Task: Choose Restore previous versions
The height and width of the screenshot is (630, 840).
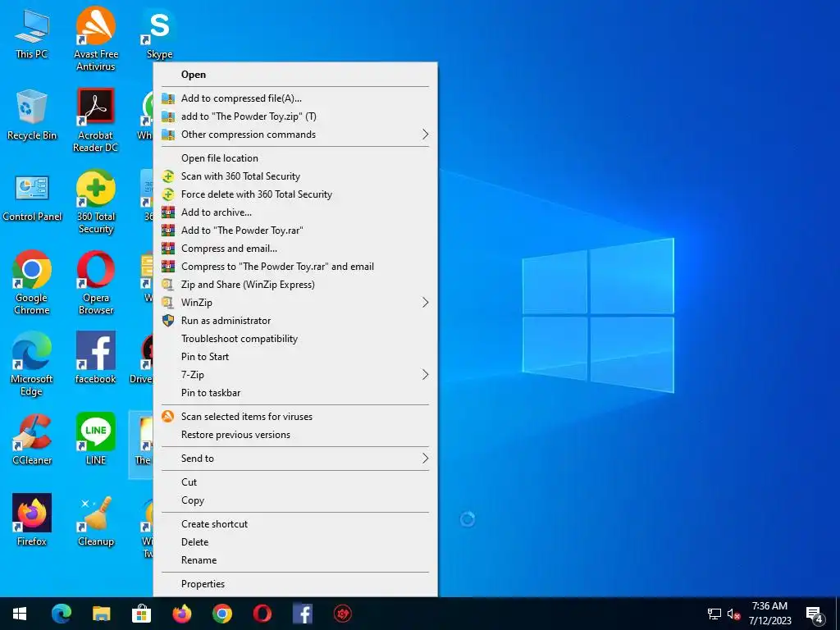Action: (x=295, y=435)
